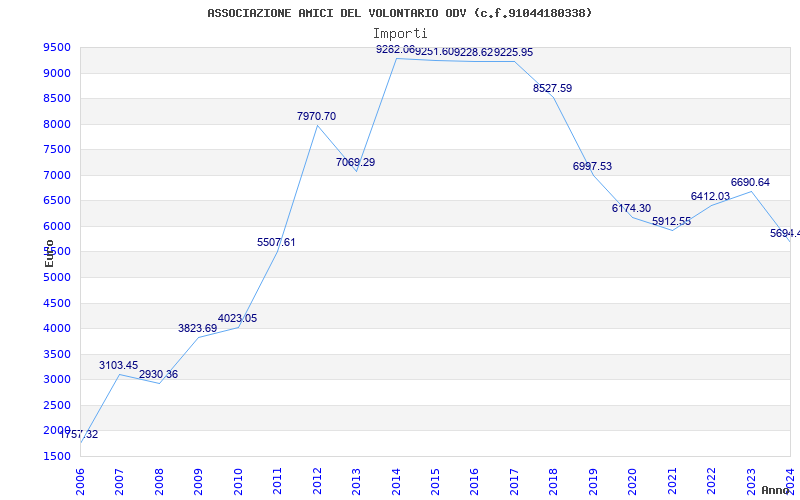Click the x-axis year 2013
Screen dimensions: 800x500
click(x=356, y=482)
